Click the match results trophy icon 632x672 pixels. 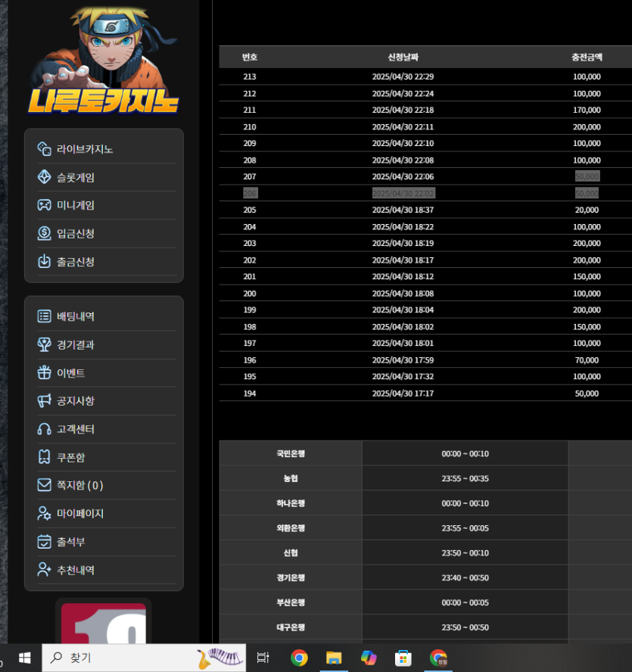[x=44, y=344]
